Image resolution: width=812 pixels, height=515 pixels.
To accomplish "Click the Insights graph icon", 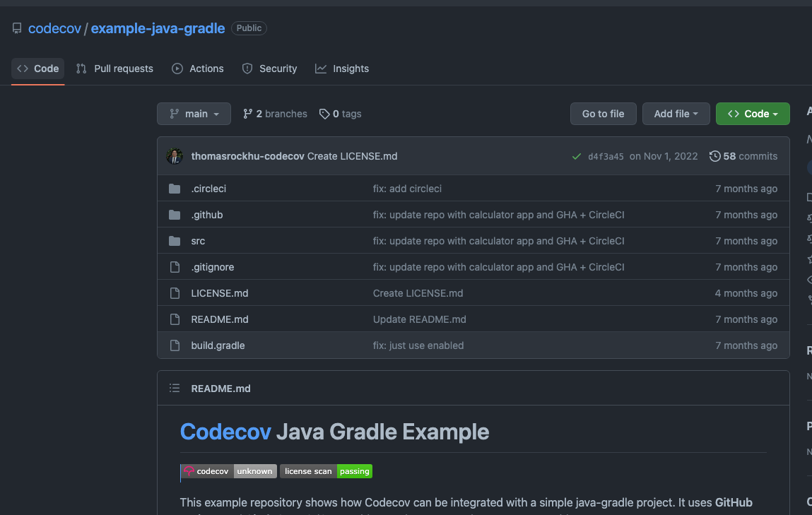I will [321, 69].
